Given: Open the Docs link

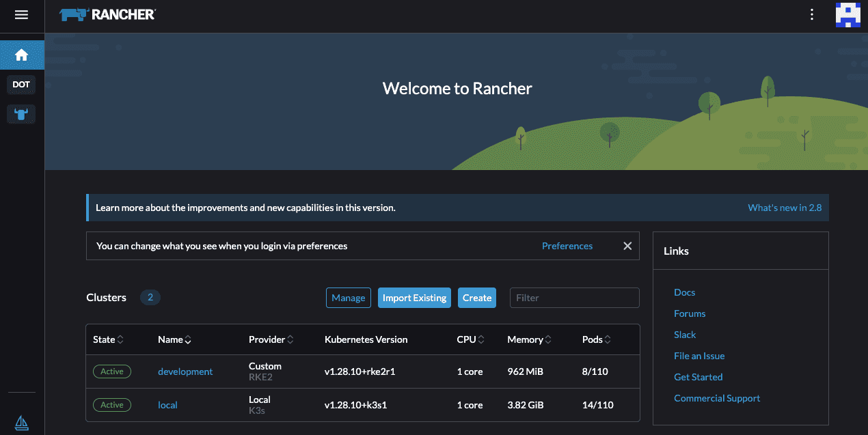Looking at the screenshot, I should [x=684, y=292].
